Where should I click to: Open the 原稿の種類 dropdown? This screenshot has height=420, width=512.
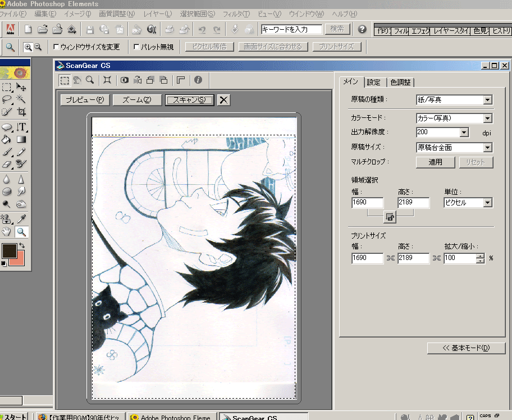click(x=487, y=99)
